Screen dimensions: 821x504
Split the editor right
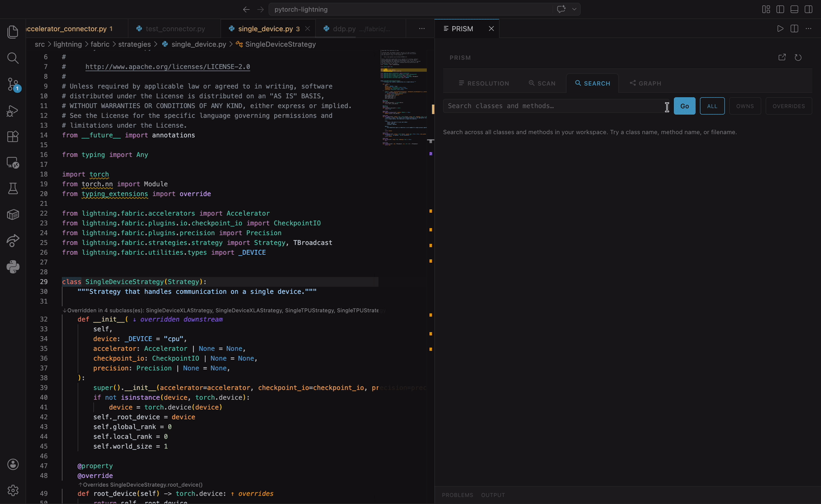(794, 29)
